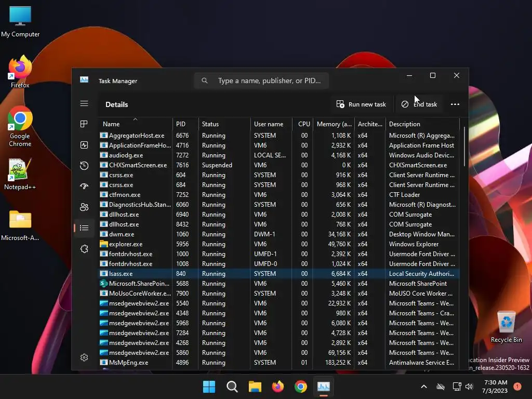Image resolution: width=532 pixels, height=399 pixels.
Task: Select the ApplicationFrameHo... process row
Action: pyautogui.click(x=279, y=145)
